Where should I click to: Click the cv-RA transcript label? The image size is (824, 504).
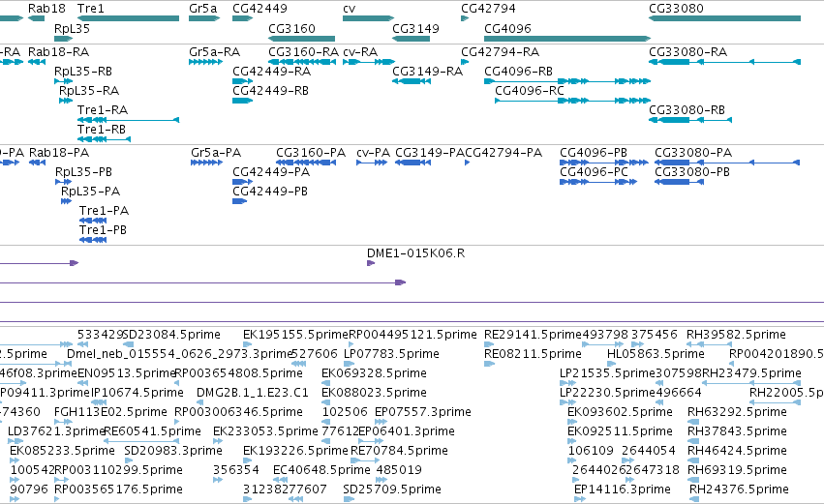360,52
